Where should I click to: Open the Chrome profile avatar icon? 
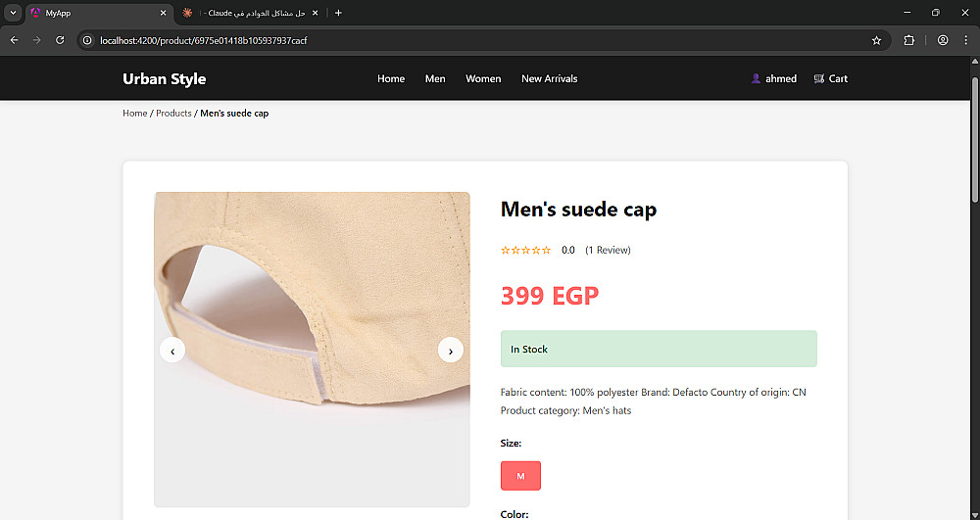click(943, 40)
